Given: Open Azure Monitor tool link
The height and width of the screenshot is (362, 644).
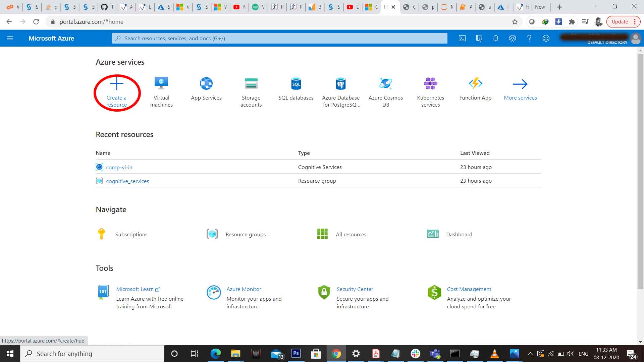Looking at the screenshot, I should (x=244, y=289).
